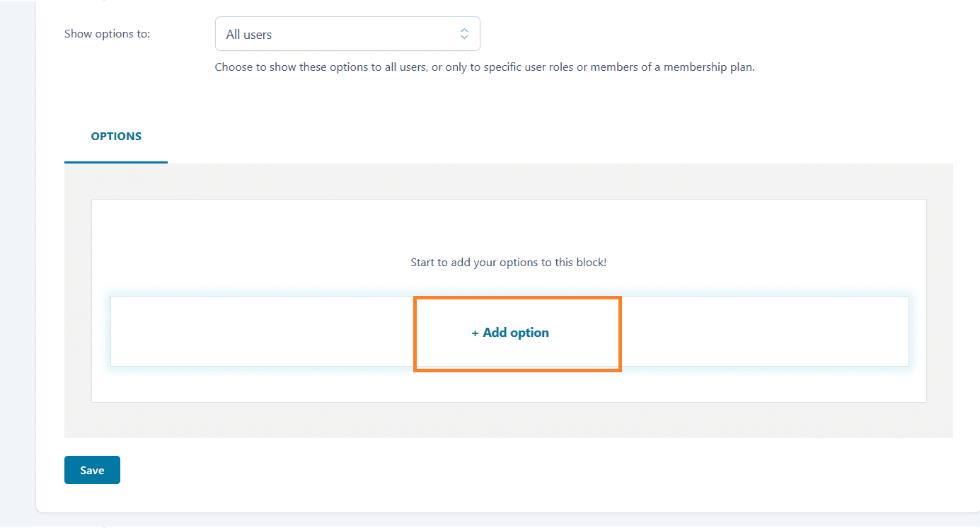Click the "Show options to:" label
Image resolution: width=980 pixels, height=528 pixels.
point(107,34)
